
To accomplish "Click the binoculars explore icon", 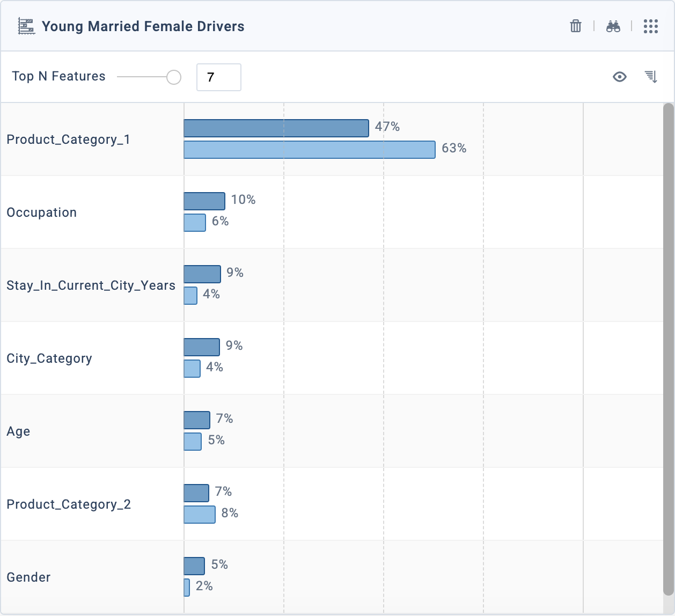I will point(613,26).
